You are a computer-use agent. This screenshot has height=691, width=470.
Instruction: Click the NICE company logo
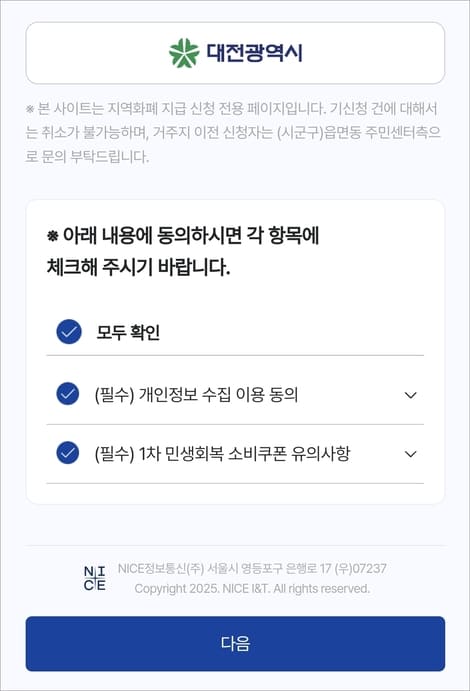pos(95,578)
